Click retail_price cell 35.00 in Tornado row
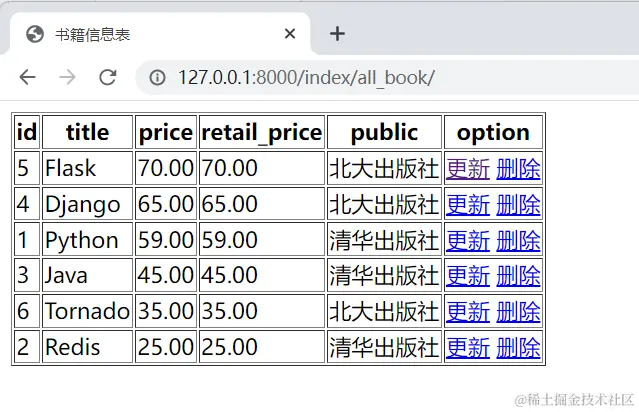Viewport: 639px width, 412px height. (262, 311)
